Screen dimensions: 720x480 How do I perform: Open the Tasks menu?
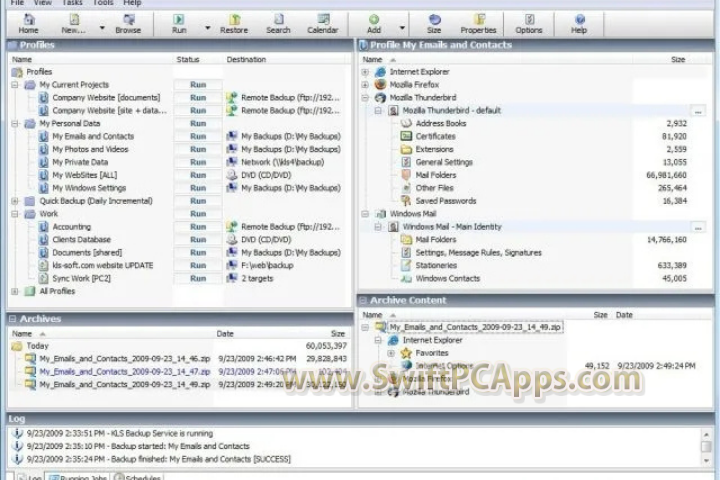(72, 3)
